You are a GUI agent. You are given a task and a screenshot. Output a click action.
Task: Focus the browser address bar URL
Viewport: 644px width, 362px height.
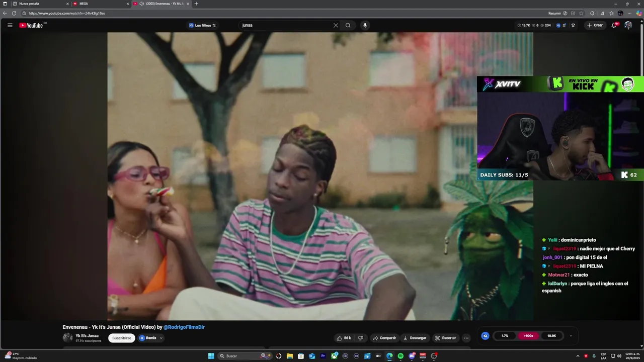[x=67, y=13]
